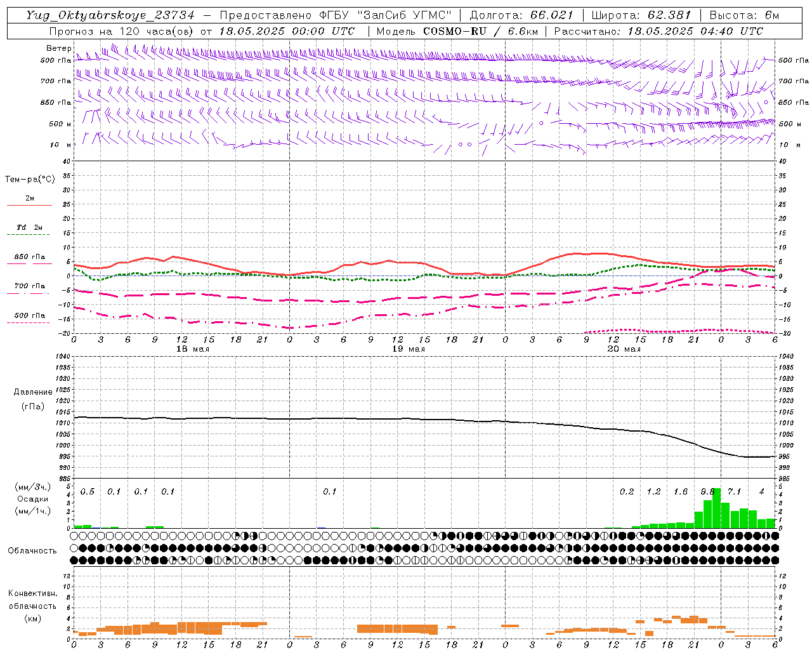Select the 9.8 precipitation total value

(707, 492)
